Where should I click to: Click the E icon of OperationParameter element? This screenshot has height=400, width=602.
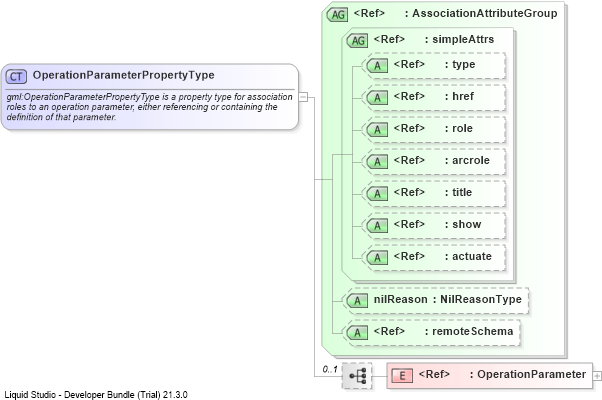402,375
